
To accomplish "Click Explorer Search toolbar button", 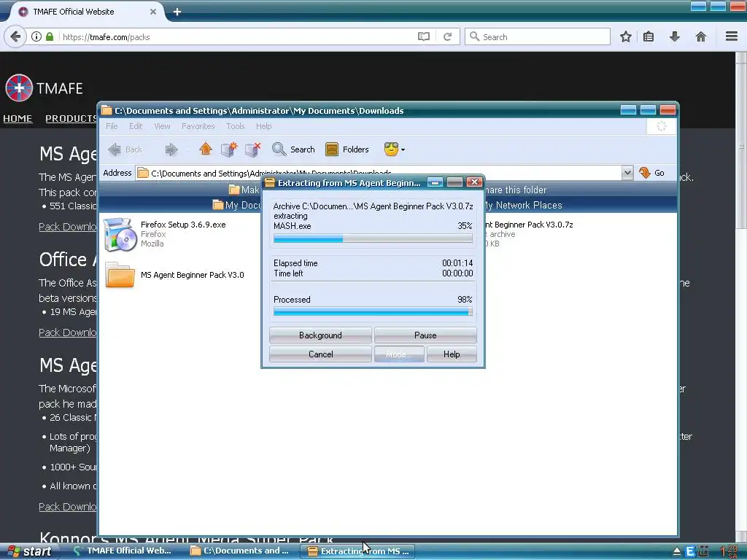I will [x=293, y=149].
